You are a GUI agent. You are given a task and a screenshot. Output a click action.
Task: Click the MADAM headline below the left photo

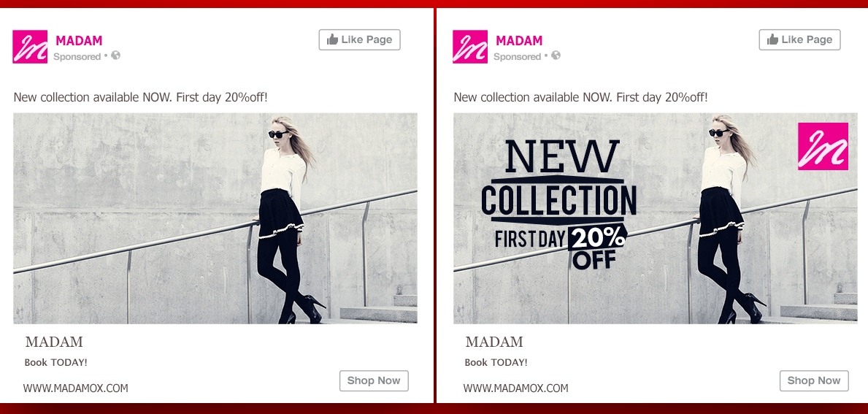(x=54, y=342)
